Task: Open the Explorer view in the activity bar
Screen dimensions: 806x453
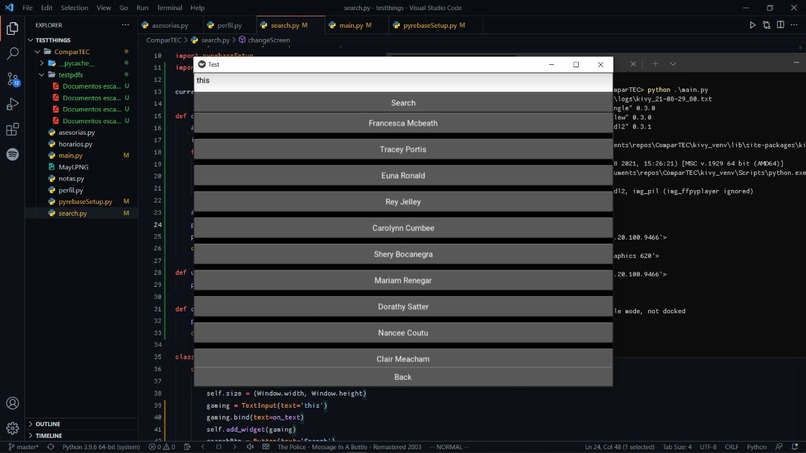Action: point(12,28)
